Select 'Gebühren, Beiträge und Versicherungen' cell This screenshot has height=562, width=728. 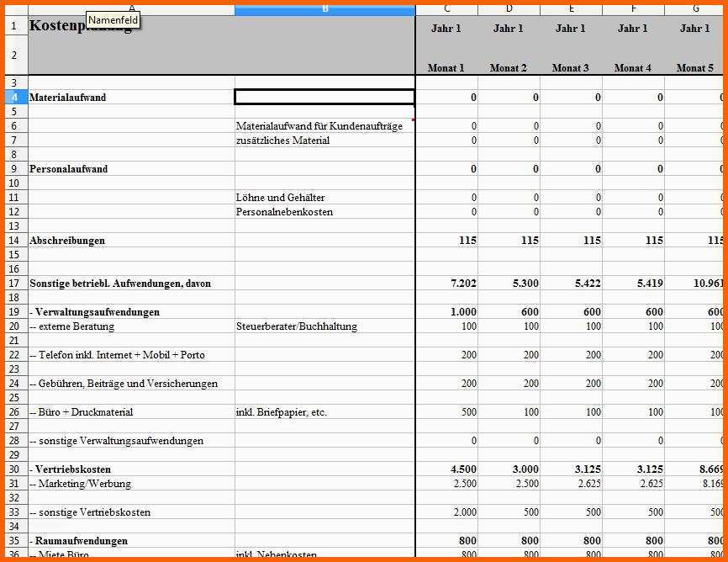(x=131, y=384)
